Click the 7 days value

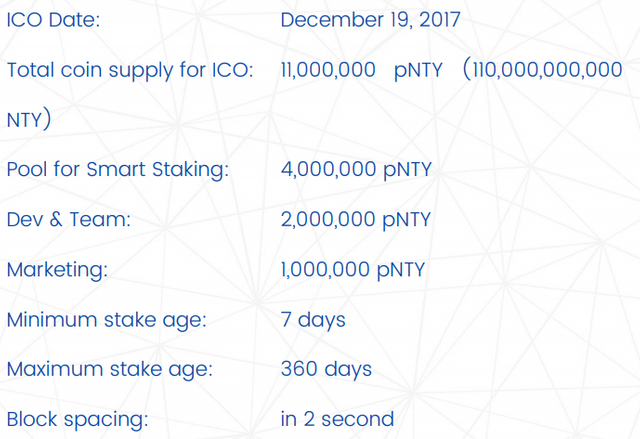coord(313,320)
